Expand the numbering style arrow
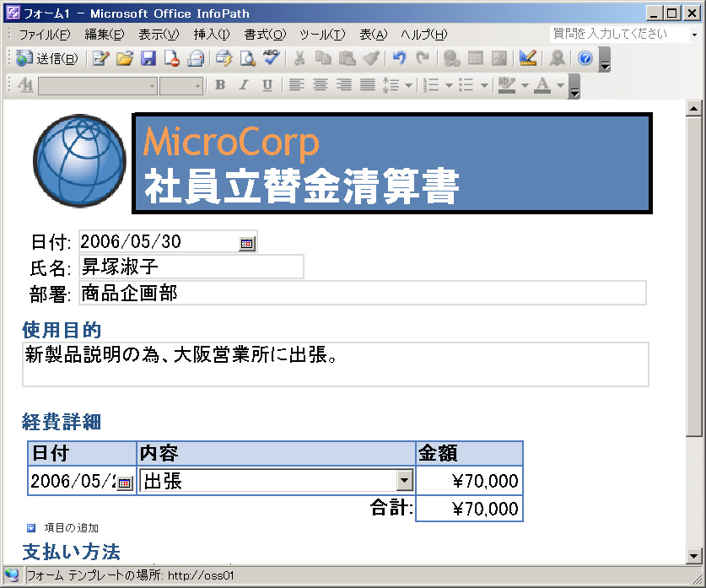Image resolution: width=706 pixels, height=588 pixels. 449,84
